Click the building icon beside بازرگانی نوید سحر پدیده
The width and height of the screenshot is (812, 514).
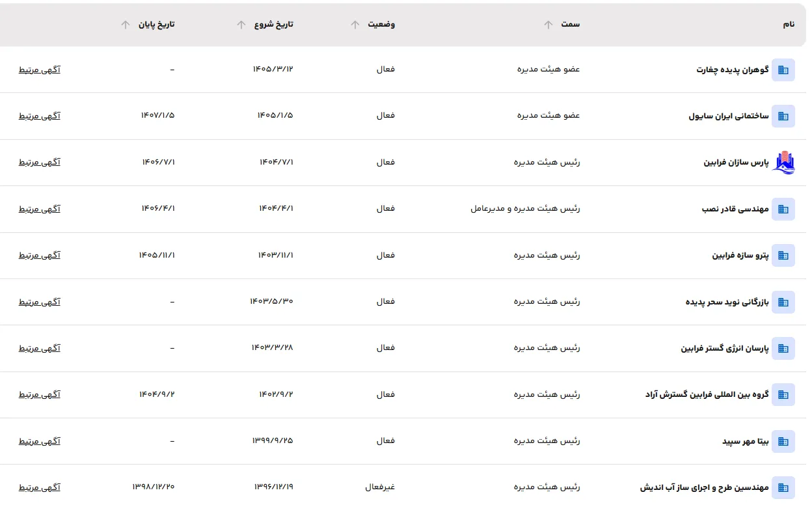pos(783,302)
